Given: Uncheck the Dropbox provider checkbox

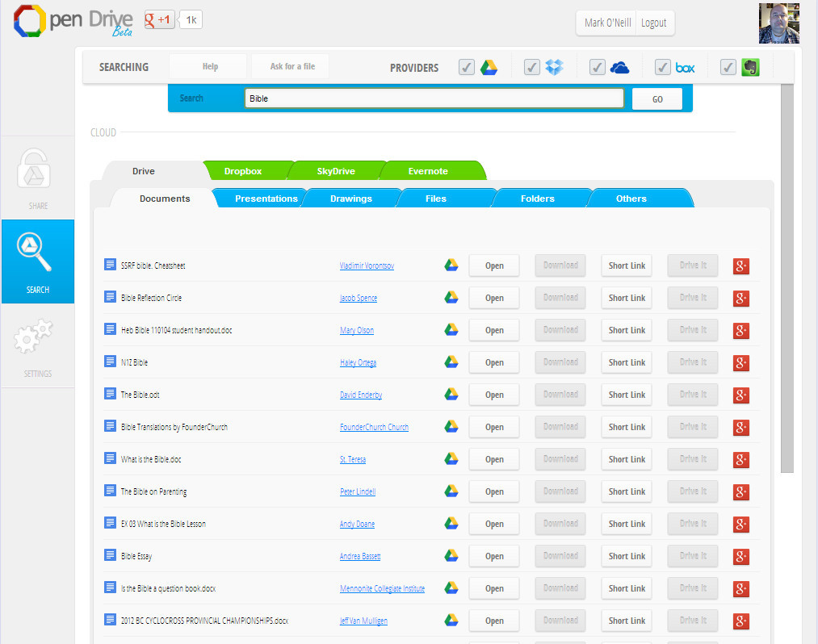Looking at the screenshot, I should [x=531, y=68].
